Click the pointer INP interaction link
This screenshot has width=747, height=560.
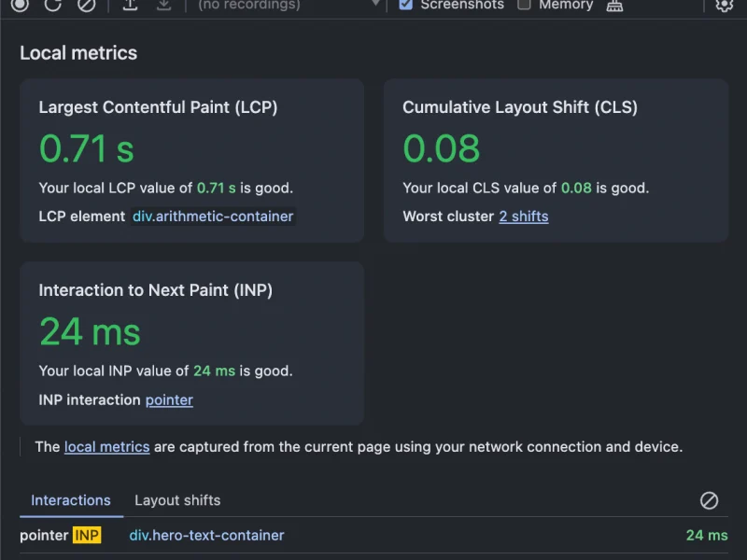coord(169,399)
